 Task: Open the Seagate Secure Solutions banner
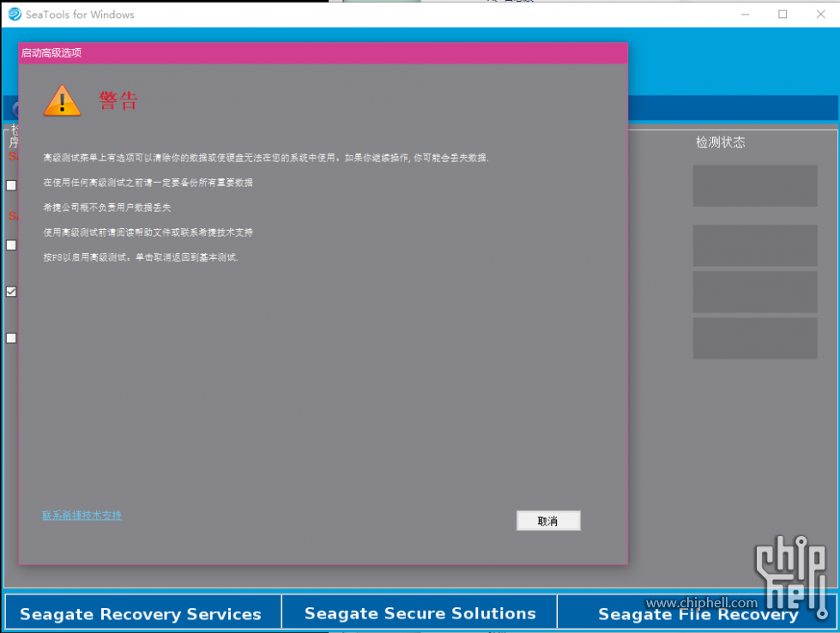tap(420, 612)
